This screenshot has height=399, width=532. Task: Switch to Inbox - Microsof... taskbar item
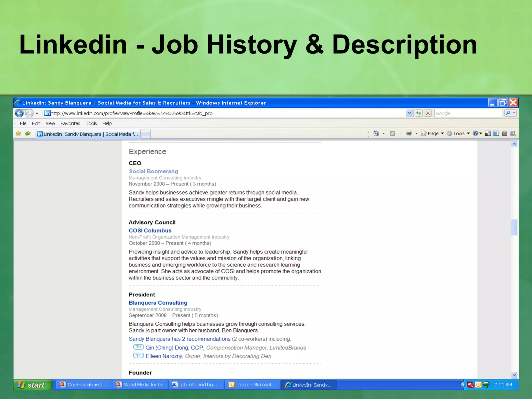(x=252, y=385)
